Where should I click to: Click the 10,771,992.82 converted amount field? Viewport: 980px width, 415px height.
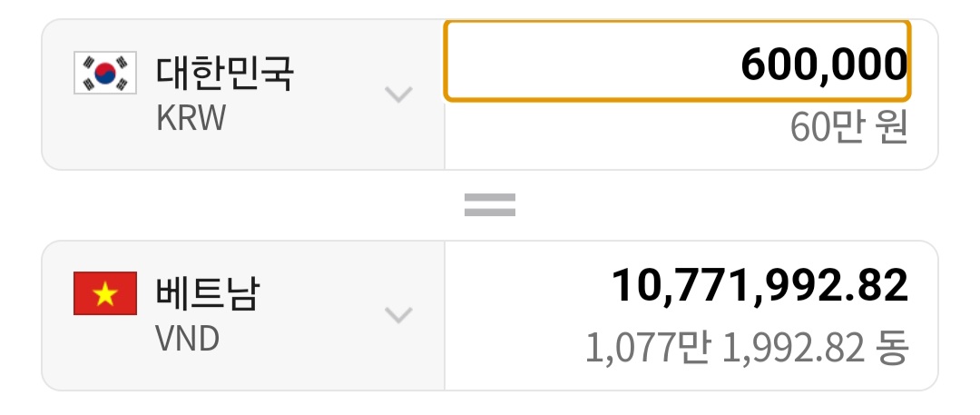(x=759, y=286)
